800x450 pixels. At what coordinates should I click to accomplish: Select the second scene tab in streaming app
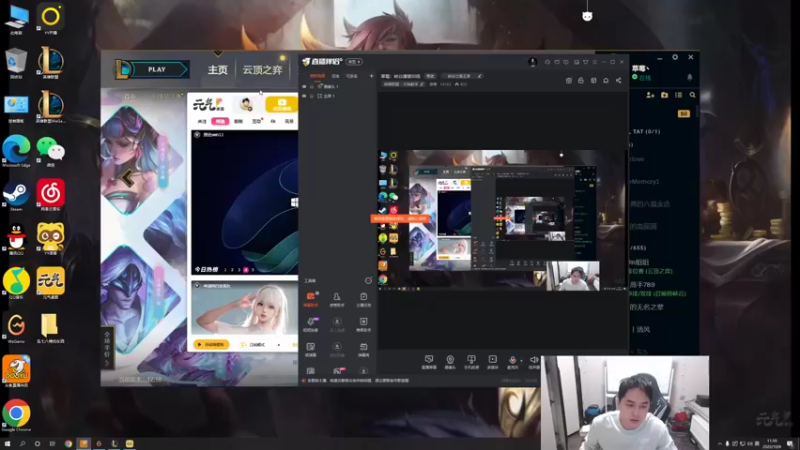[336, 76]
